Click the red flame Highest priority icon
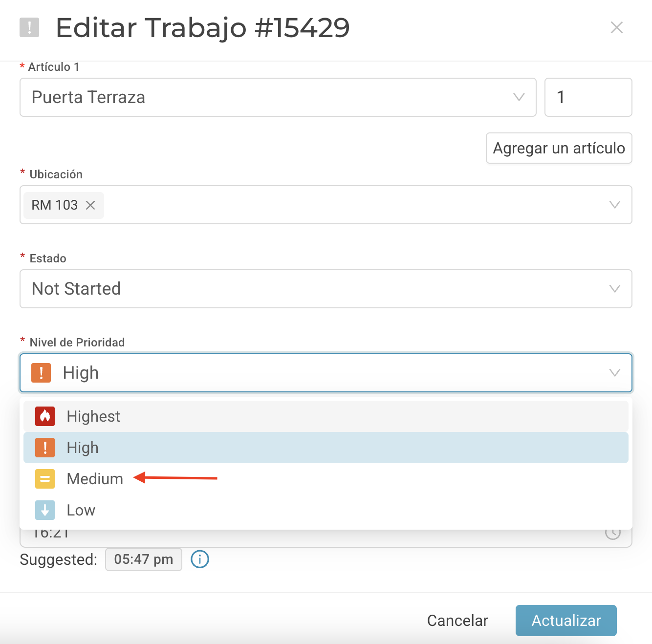The width and height of the screenshot is (652, 644). [45, 416]
